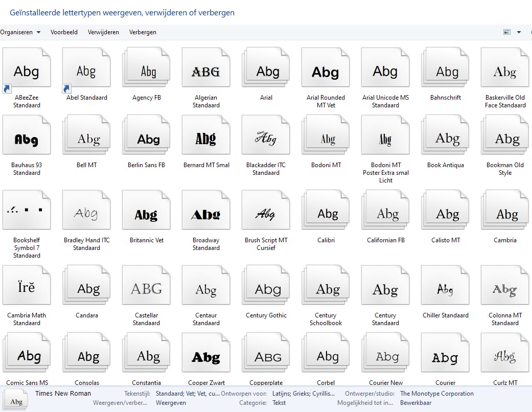Select the Chiller Standaard font icon

coord(445,285)
